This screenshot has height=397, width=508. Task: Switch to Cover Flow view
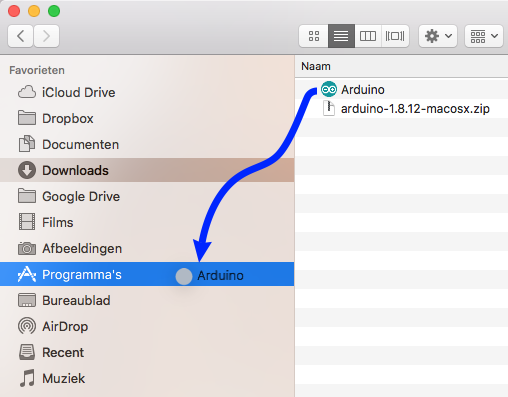click(x=395, y=36)
